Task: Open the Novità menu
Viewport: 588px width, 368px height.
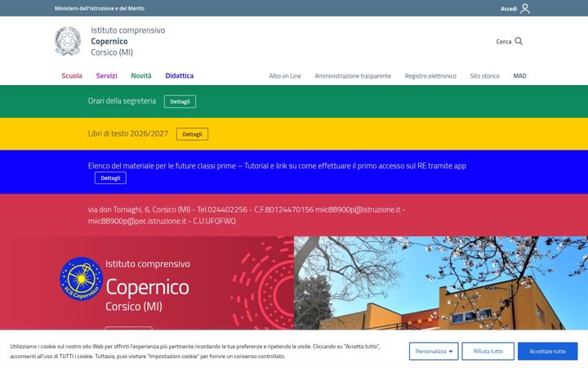Action: click(x=141, y=75)
